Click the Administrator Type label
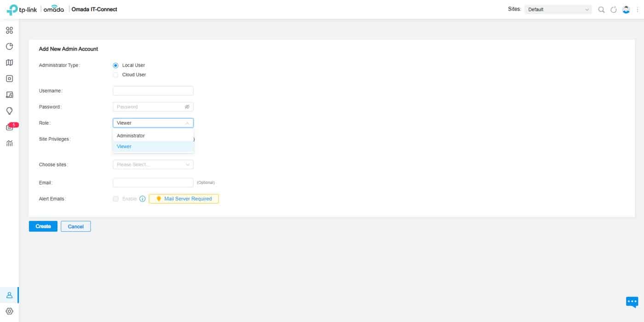644x322 pixels. pyautogui.click(x=59, y=65)
